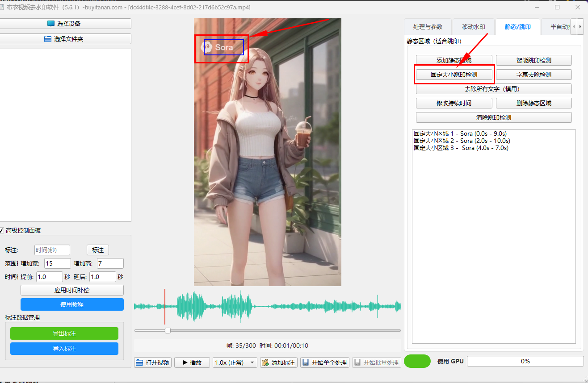Image resolution: width=588 pixels, height=383 pixels.
Task: Open the 移动水印 tab
Action: coord(473,27)
